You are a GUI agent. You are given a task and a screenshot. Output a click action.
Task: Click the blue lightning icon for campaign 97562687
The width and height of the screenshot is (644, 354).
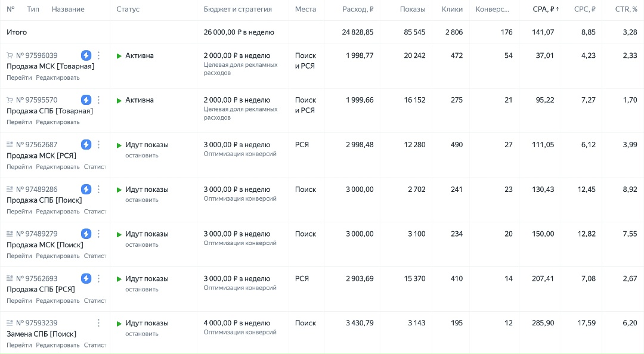[86, 145]
